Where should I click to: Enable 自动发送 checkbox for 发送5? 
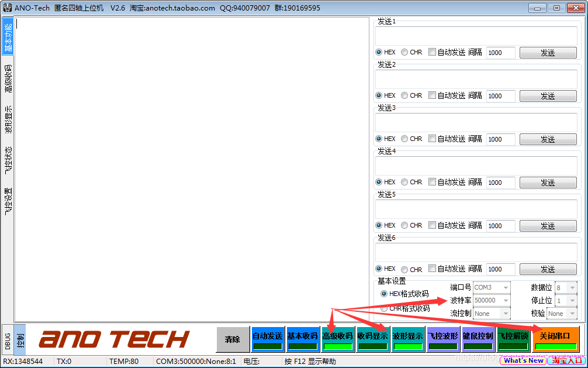432,225
